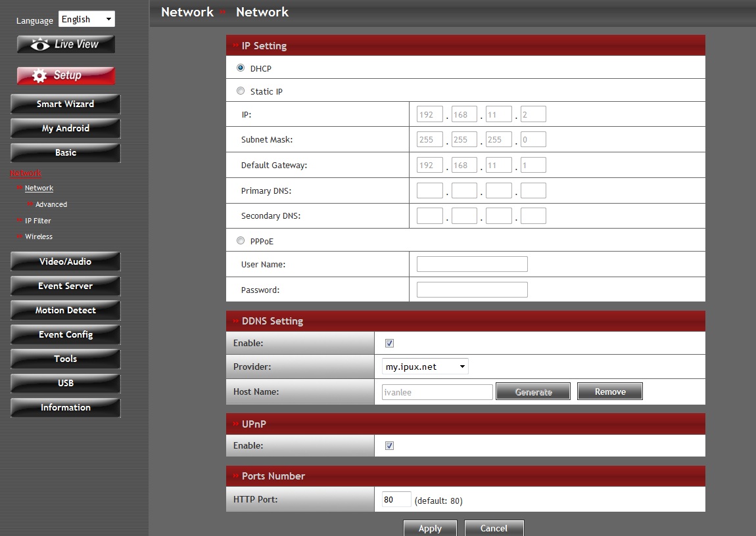This screenshot has width=756, height=536.
Task: Open the Live View button with eye icon
Action: point(66,44)
